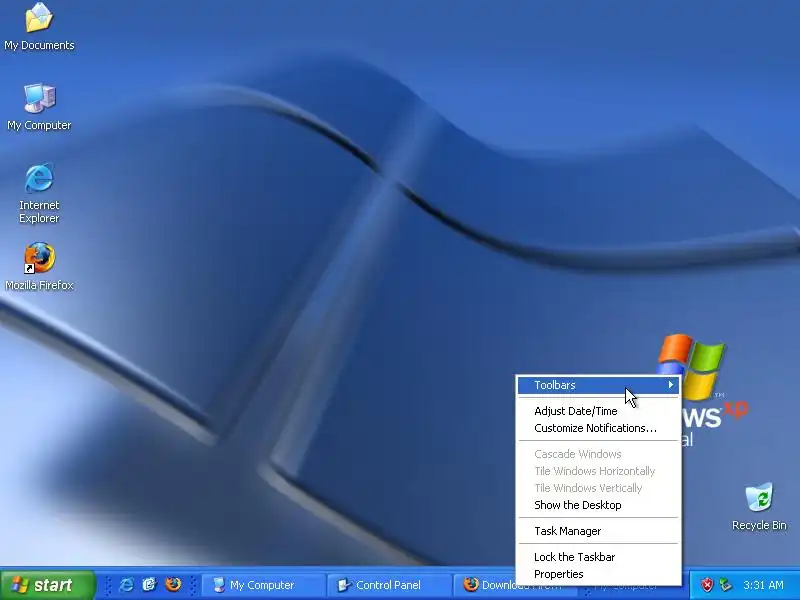Choose Adjust Date/Time menu entry
800x600 pixels.
598,411
